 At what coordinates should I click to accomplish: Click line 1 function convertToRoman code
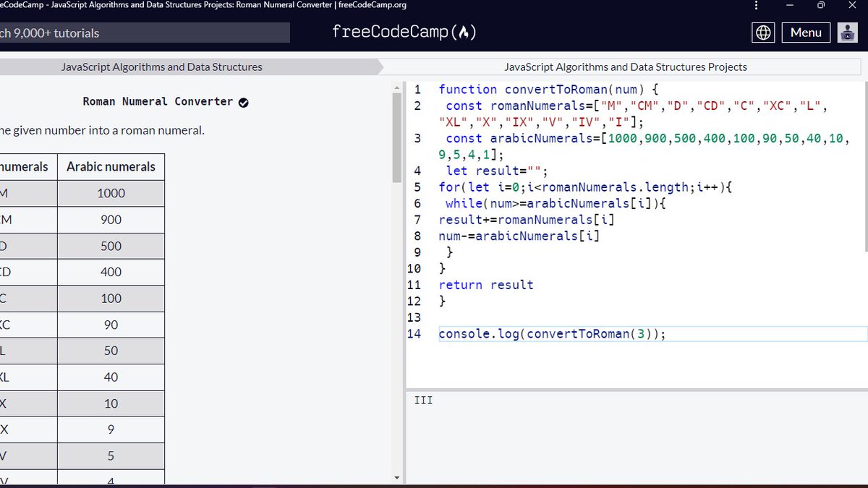pos(549,90)
